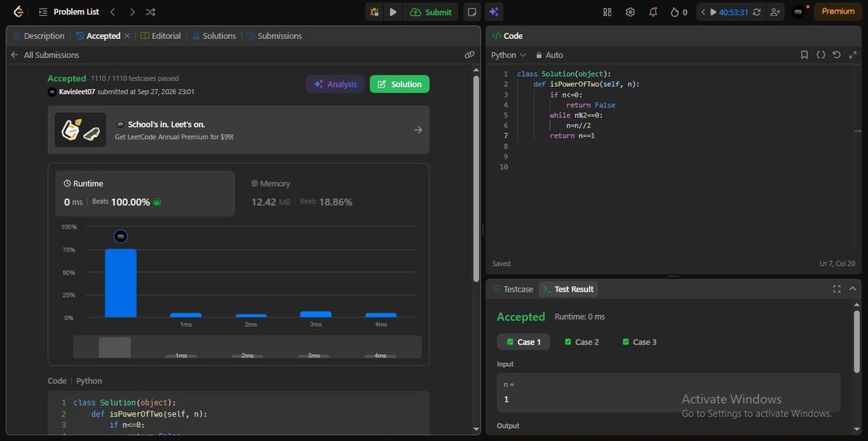
Task: Open notifications bell icon
Action: [653, 12]
